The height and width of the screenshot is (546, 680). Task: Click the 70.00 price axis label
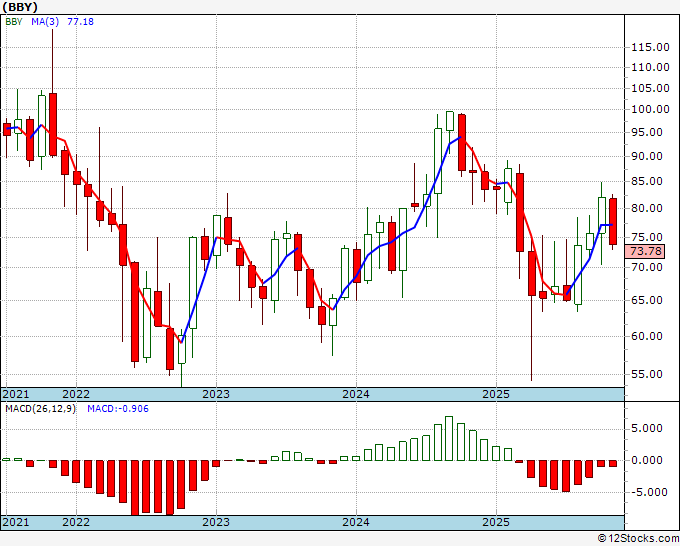(647, 267)
